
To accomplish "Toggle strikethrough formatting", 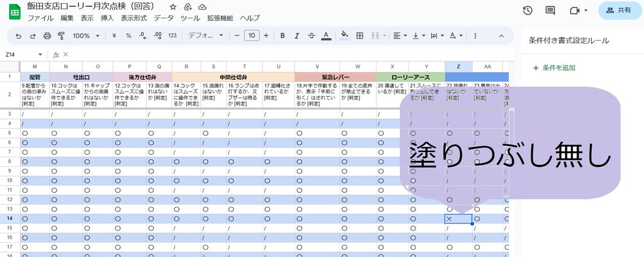I will (x=311, y=35).
